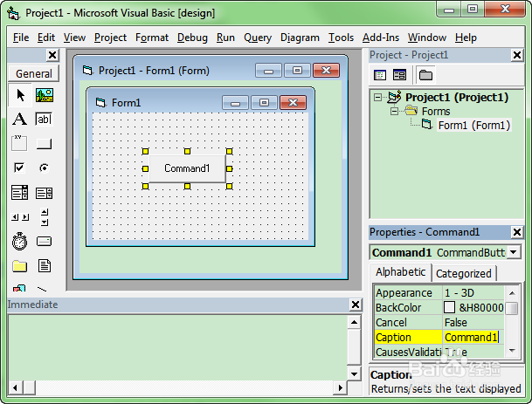Open the Debug menu
Screen dimensions: 532x404
[x=192, y=38]
